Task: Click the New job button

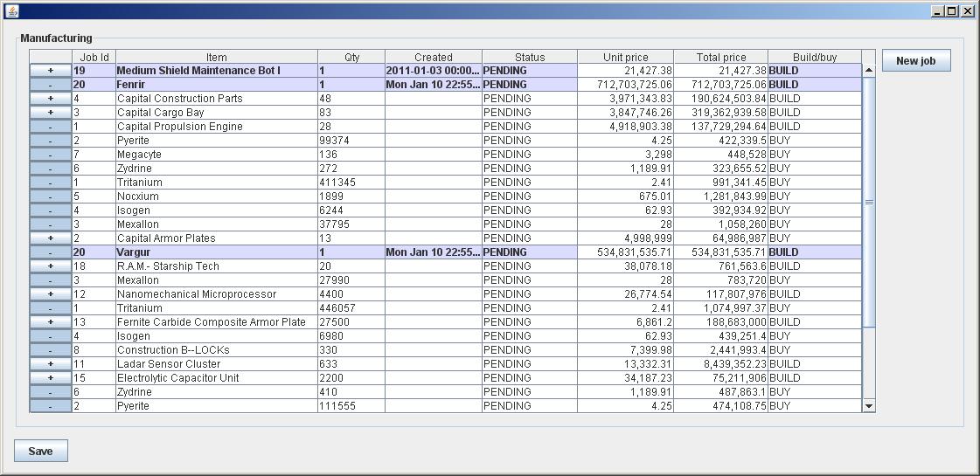Action: point(916,60)
